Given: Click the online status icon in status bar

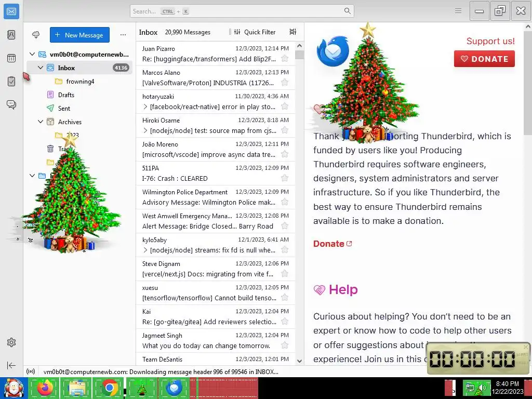Looking at the screenshot, I should click(31, 371).
